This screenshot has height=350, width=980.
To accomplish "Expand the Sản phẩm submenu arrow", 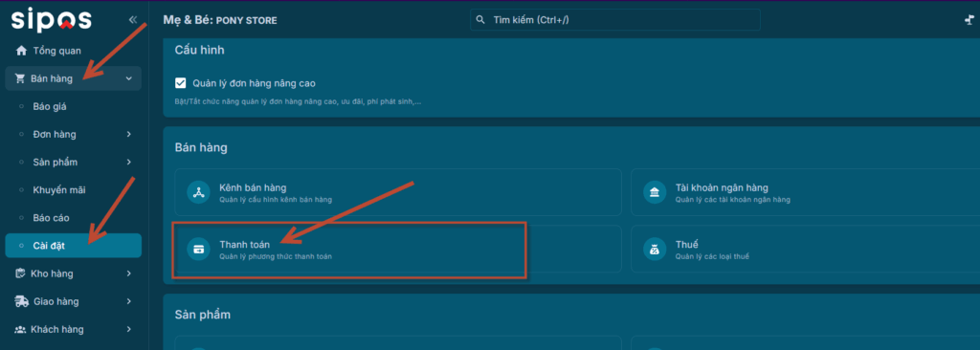I will (129, 162).
